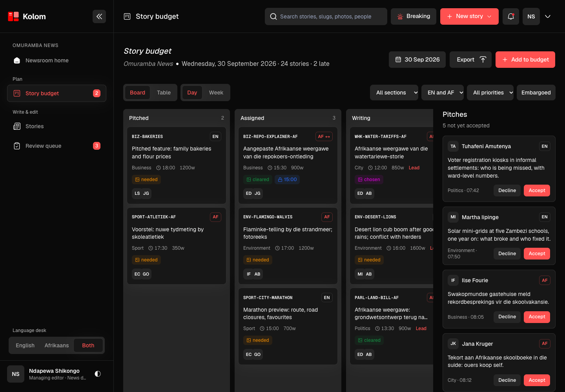This screenshot has height=392, width=565.
Task: Open the ENV-FLAMINGO-WALVIS story card
Action: coord(288,246)
